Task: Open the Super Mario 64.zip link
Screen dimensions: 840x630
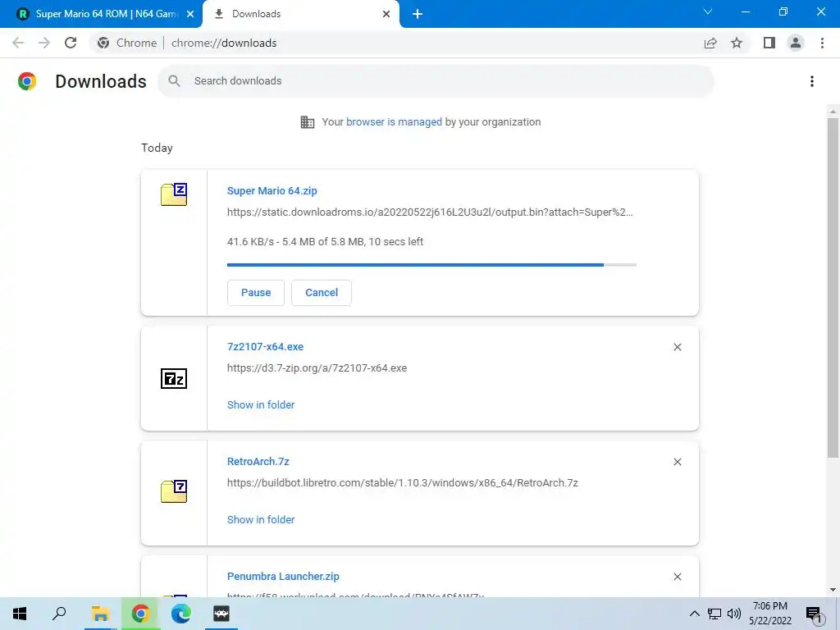Action: tap(272, 190)
